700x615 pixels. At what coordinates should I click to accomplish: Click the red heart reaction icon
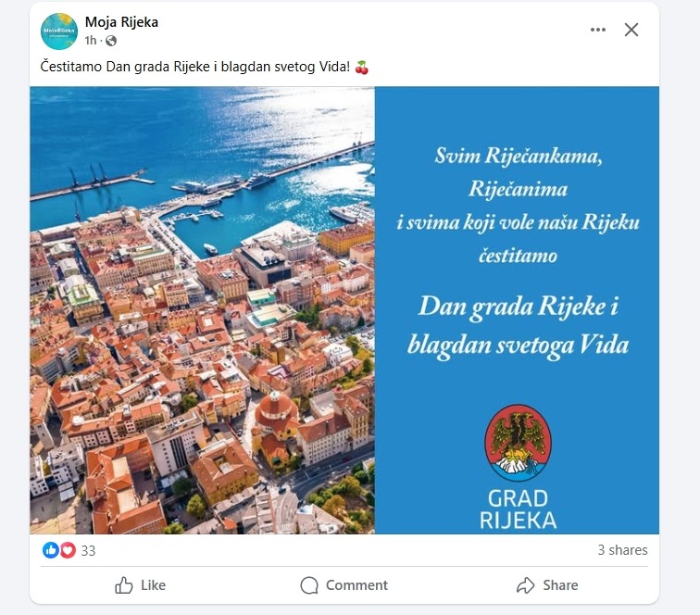click(x=68, y=550)
